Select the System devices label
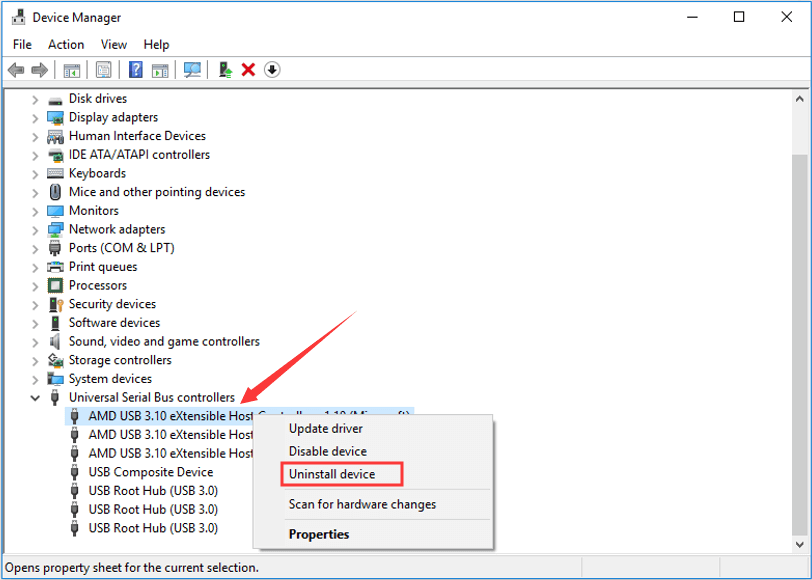Image resolution: width=812 pixels, height=580 pixels. coord(110,379)
